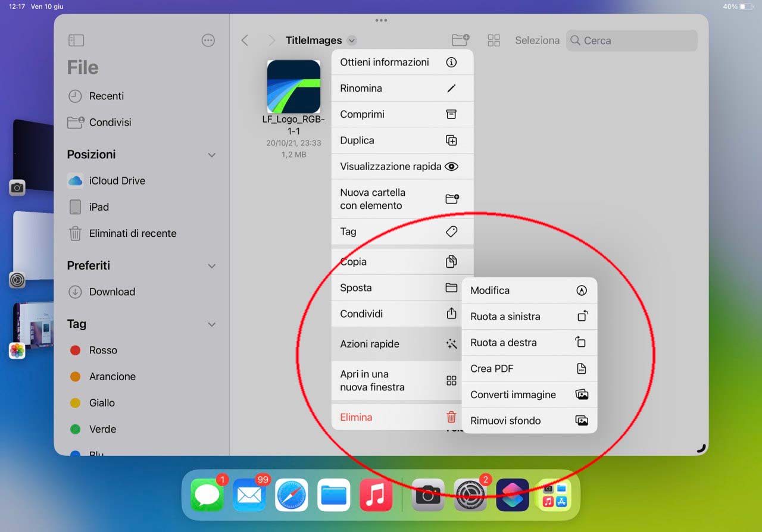Viewport: 762px width, 532px height.
Task: Collapse the Posizioni section
Action: [211, 155]
